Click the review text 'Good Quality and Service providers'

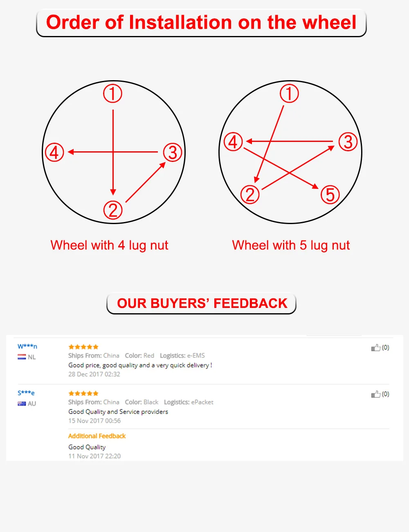[x=118, y=412]
